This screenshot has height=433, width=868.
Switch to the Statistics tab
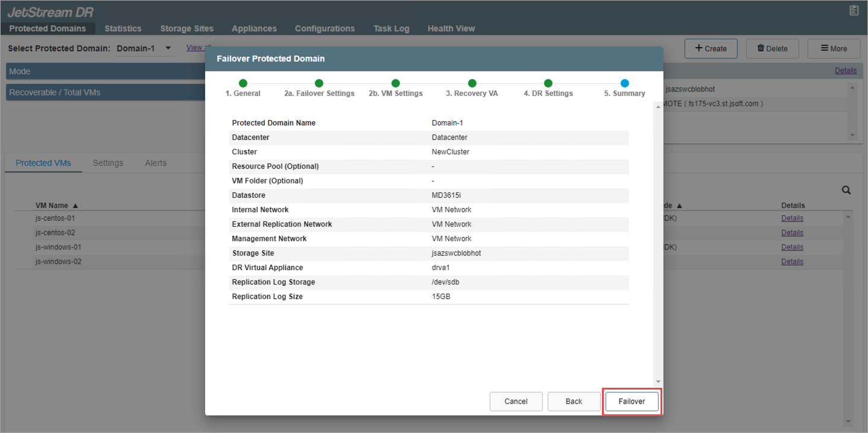tap(122, 28)
